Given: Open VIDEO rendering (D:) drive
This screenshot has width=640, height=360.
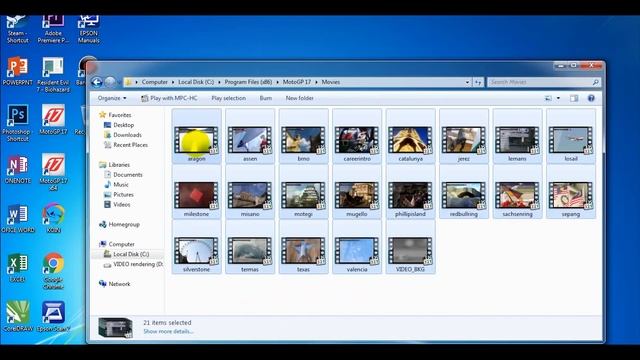Looking at the screenshot, I should point(133,264).
